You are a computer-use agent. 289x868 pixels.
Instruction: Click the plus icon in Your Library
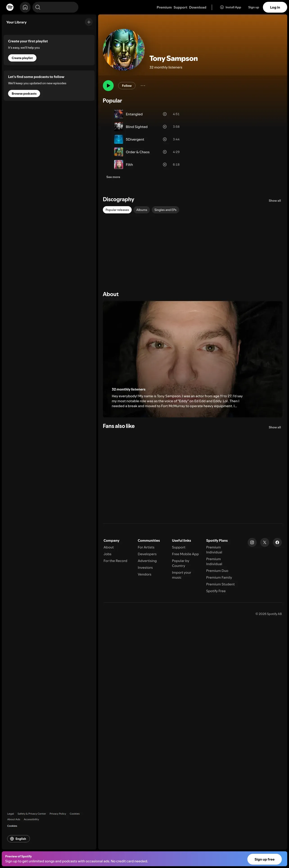[x=89, y=22]
